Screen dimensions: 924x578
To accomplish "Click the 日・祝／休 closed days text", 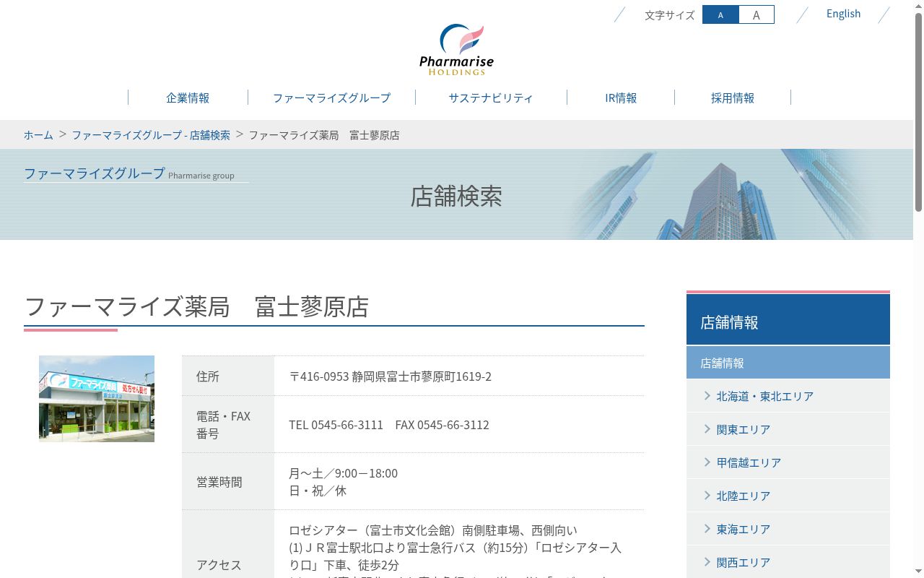I will pyautogui.click(x=318, y=491).
